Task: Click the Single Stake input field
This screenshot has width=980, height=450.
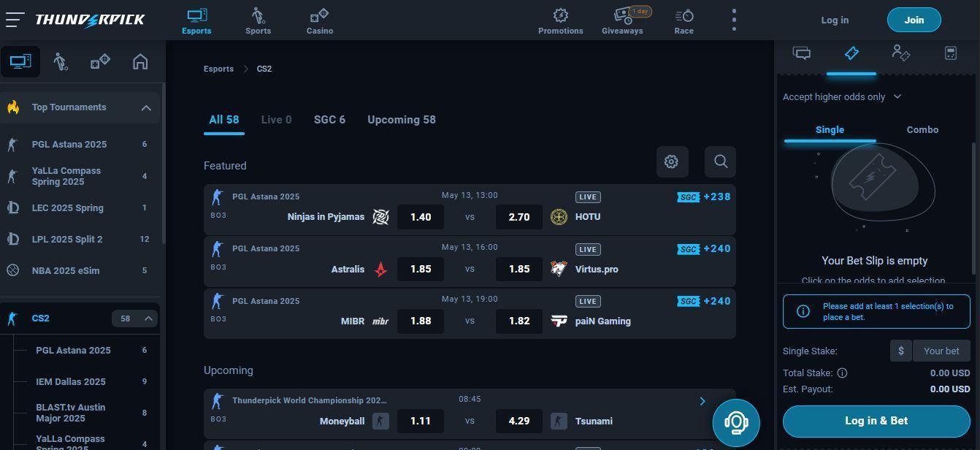Action: pyautogui.click(x=941, y=351)
